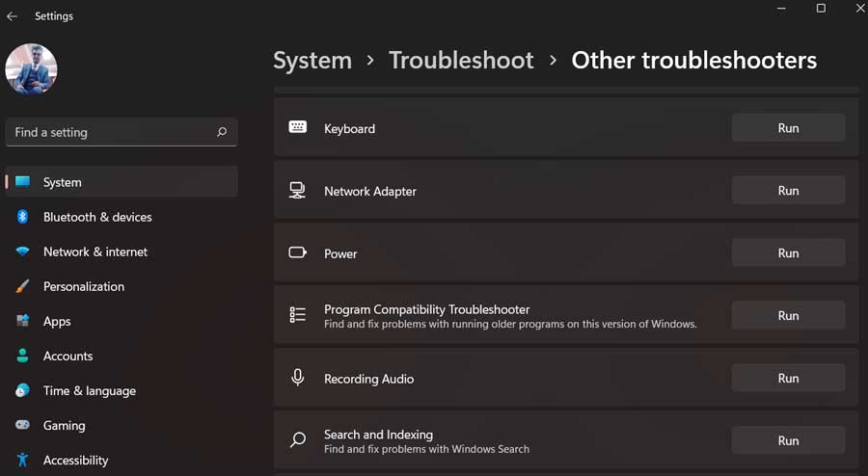
Task: Click the back arrow in Settings header
Action: [x=12, y=16]
